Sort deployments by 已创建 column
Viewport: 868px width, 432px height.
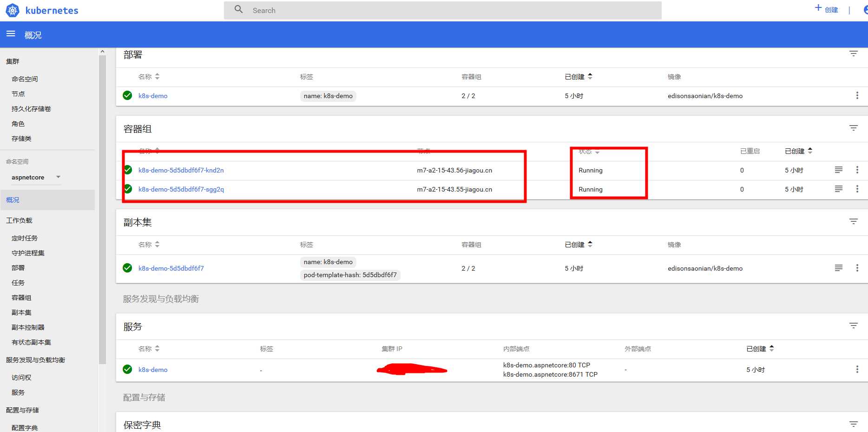(579, 76)
